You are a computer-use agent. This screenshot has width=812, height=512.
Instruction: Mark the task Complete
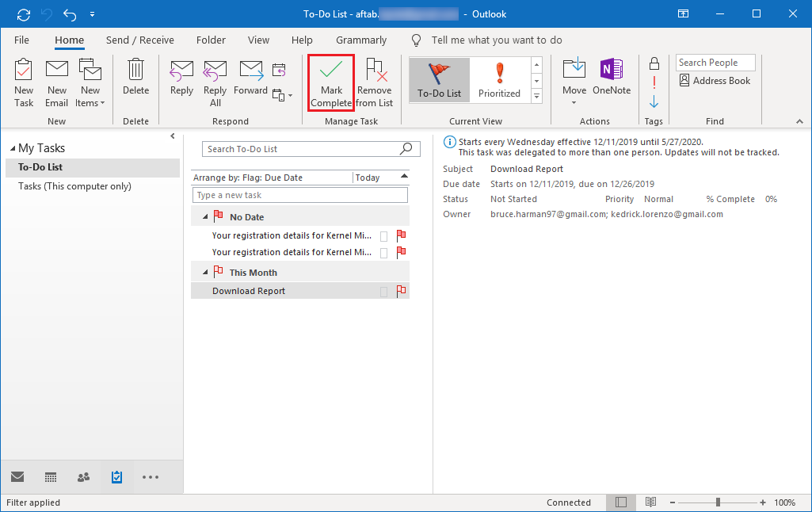(x=331, y=83)
